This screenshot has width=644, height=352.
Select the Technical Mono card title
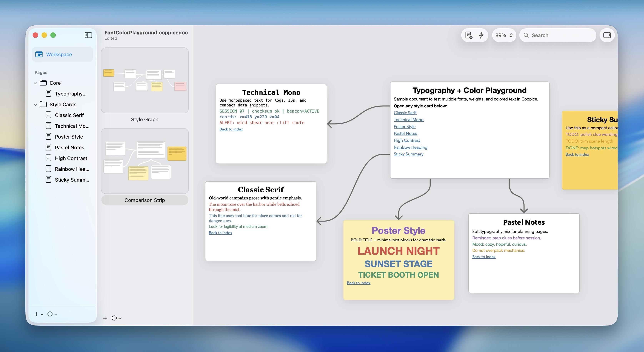click(271, 92)
